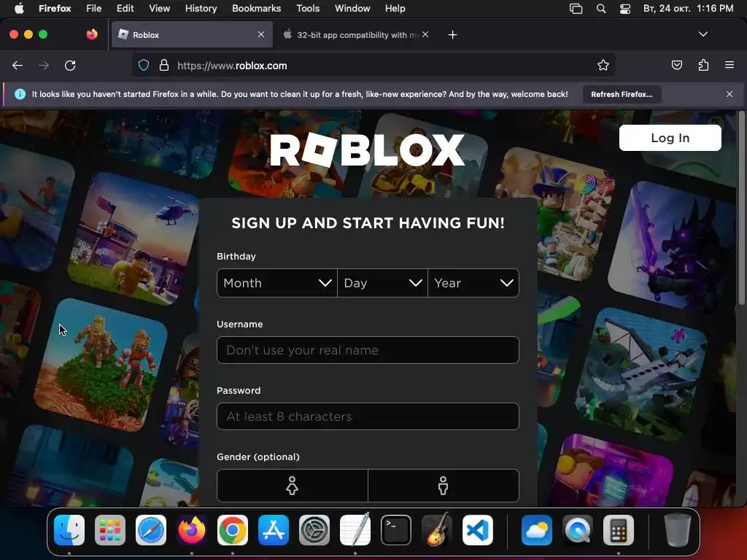The height and width of the screenshot is (560, 747).
Task: Show site security padlock info
Action: click(164, 65)
